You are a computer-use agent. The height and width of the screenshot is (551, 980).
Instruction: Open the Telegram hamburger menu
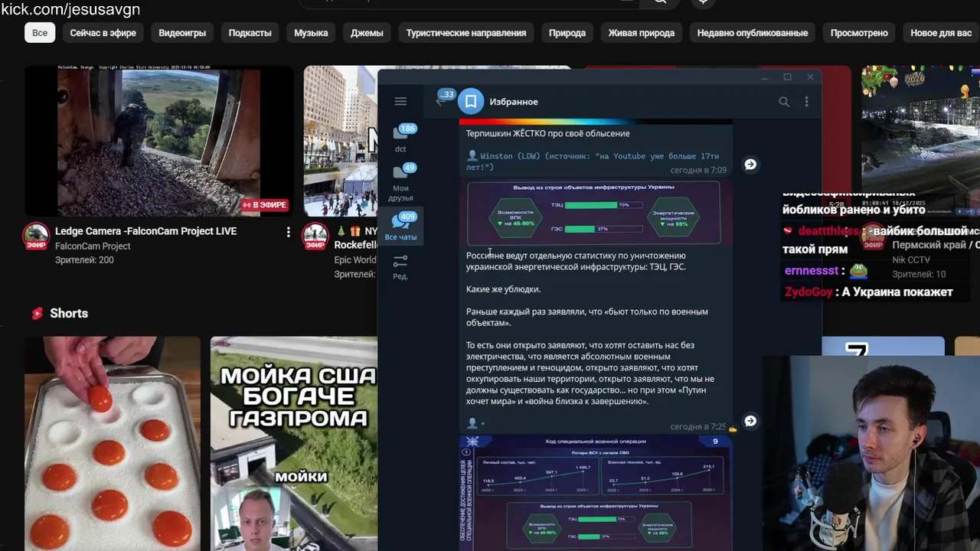pyautogui.click(x=400, y=101)
